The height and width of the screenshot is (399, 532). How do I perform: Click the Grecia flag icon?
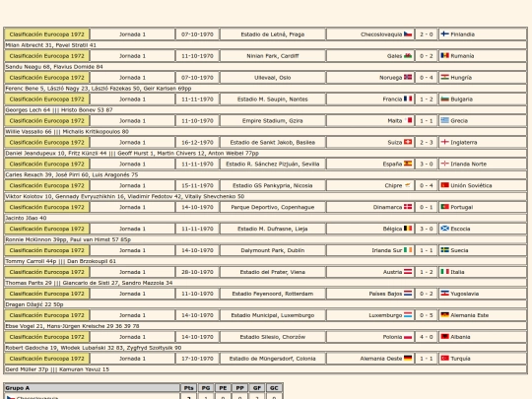pyautogui.click(x=444, y=120)
